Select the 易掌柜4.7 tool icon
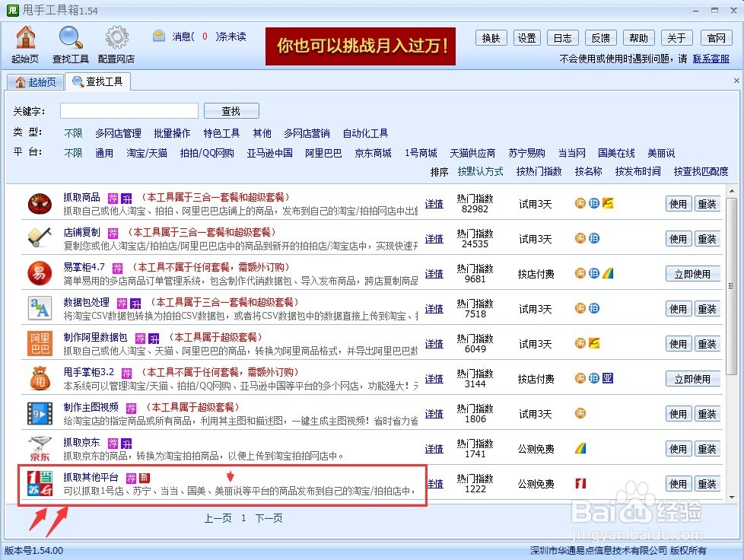Image resolution: width=744 pixels, height=560 pixels. [39, 273]
